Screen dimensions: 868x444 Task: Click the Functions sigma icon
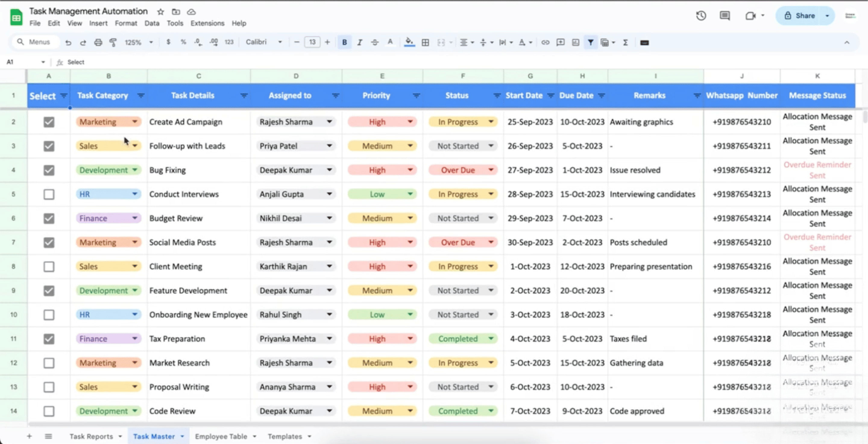tap(625, 42)
